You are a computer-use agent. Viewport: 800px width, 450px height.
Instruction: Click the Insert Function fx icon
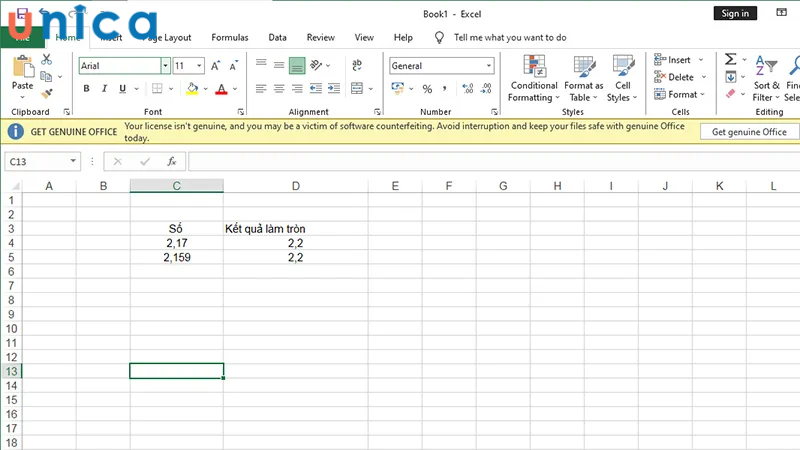click(x=171, y=161)
